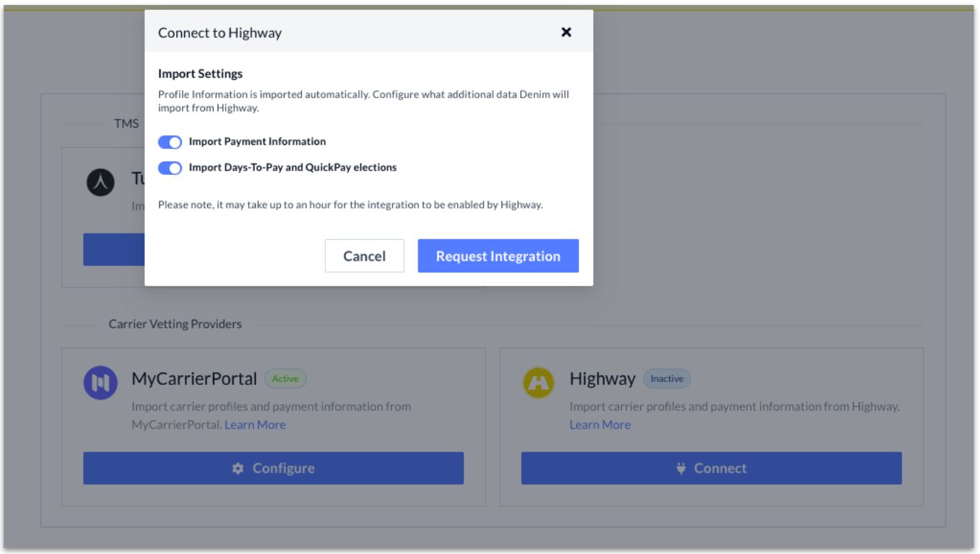Toggle Import Days-To-Pay and QuickPay elections
Image resolution: width=980 pixels, height=554 pixels.
[170, 168]
